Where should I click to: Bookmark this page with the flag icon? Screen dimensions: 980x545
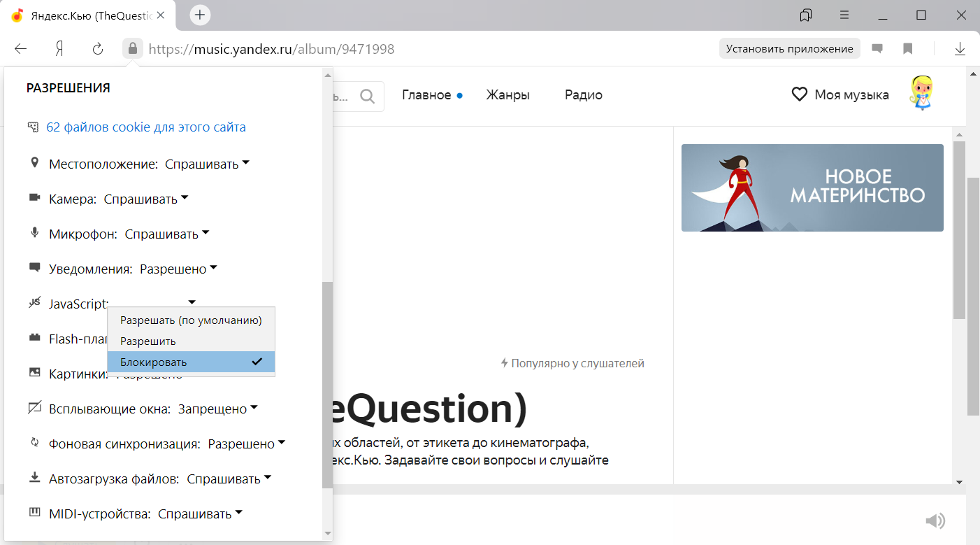pyautogui.click(x=908, y=49)
